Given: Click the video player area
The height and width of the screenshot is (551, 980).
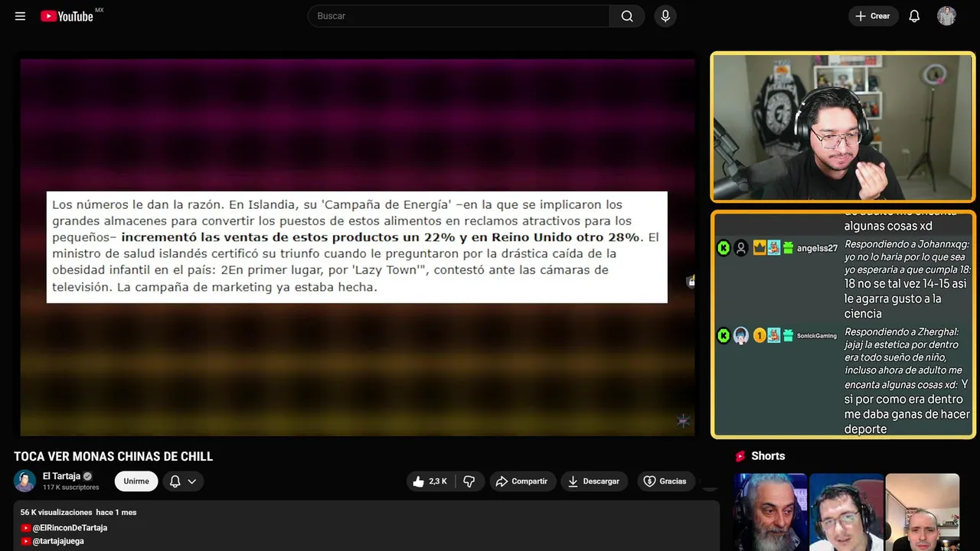Looking at the screenshot, I should click(357, 247).
